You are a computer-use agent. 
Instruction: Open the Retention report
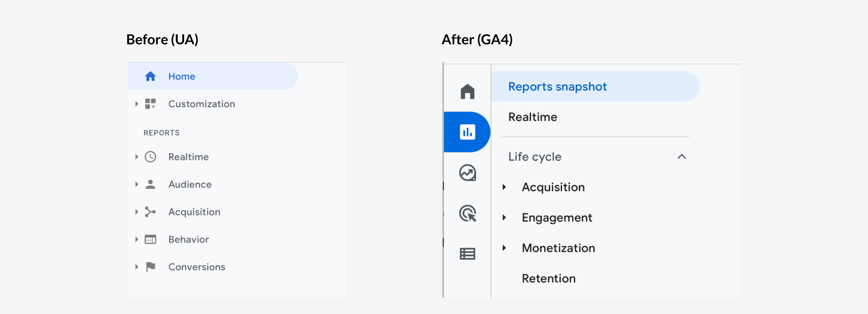click(549, 278)
